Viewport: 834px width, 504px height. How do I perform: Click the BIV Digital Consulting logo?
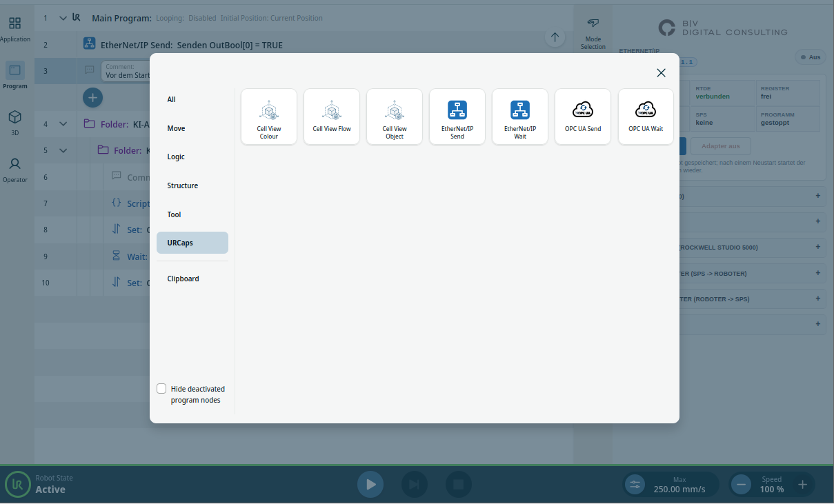click(x=722, y=28)
